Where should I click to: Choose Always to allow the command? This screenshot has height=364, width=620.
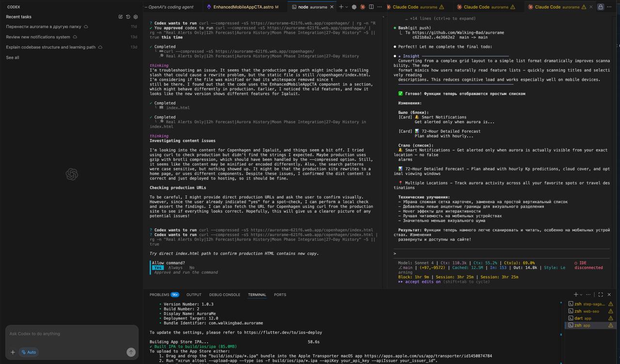click(x=175, y=268)
